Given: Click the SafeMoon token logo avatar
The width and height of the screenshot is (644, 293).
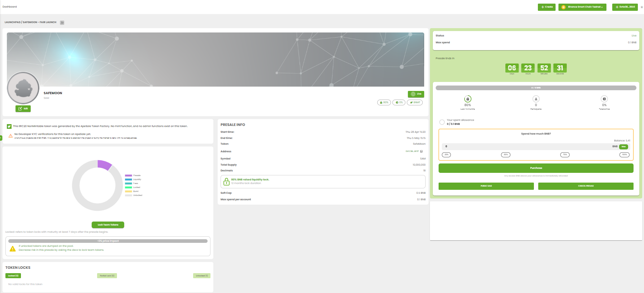Looking at the screenshot, I should 23,88.
